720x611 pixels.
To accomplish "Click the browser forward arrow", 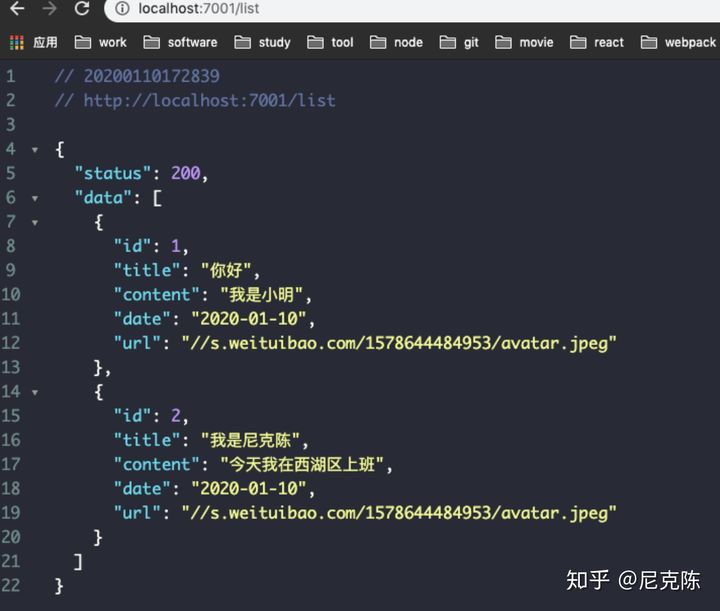I will [x=49, y=8].
